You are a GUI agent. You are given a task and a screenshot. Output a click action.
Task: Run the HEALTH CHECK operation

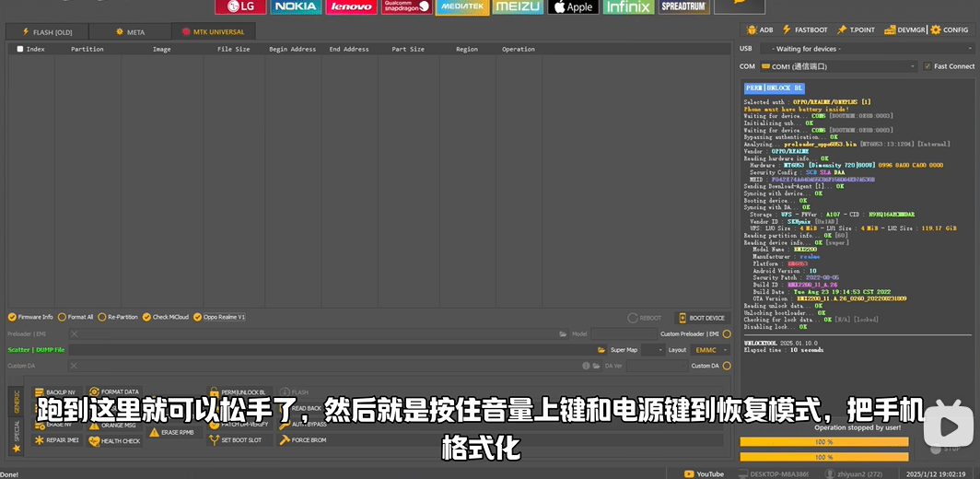(x=115, y=441)
